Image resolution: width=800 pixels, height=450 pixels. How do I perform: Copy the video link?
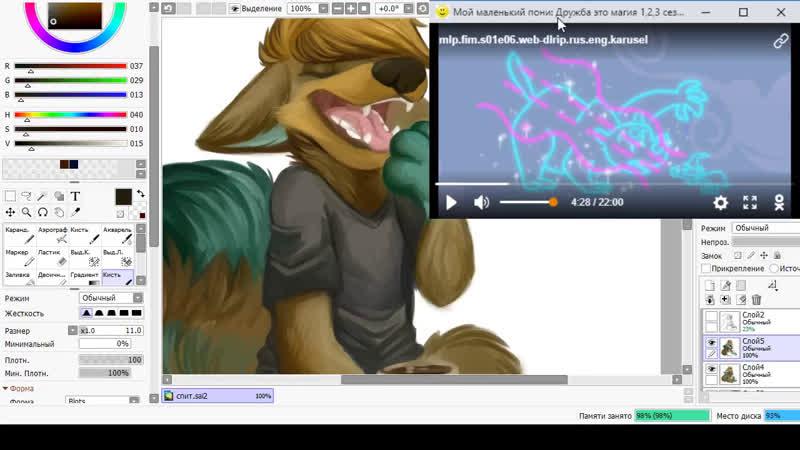(x=781, y=40)
